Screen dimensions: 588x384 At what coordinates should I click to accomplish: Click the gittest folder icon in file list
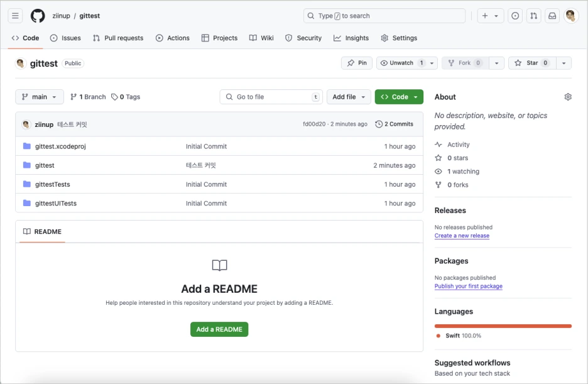[26, 165]
